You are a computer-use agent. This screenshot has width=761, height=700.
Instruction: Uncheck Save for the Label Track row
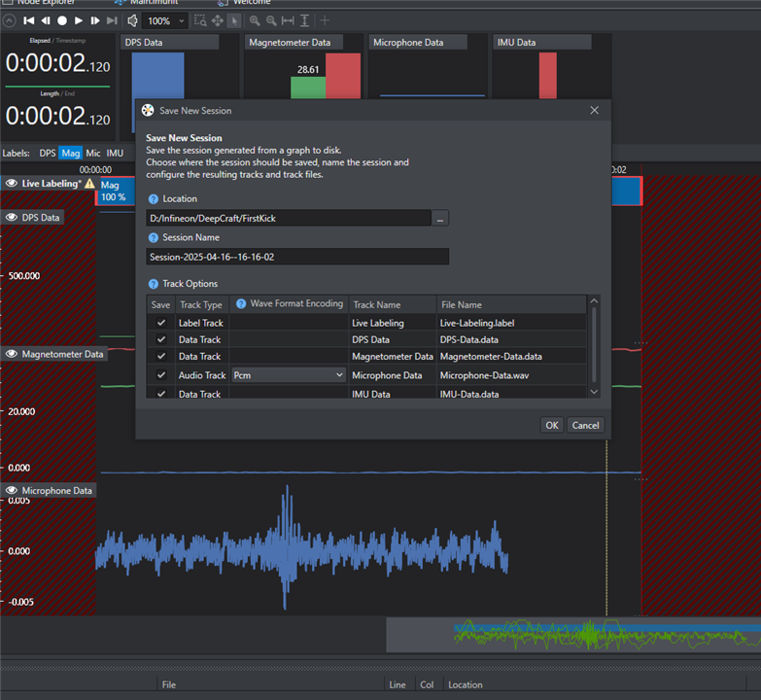click(x=161, y=323)
